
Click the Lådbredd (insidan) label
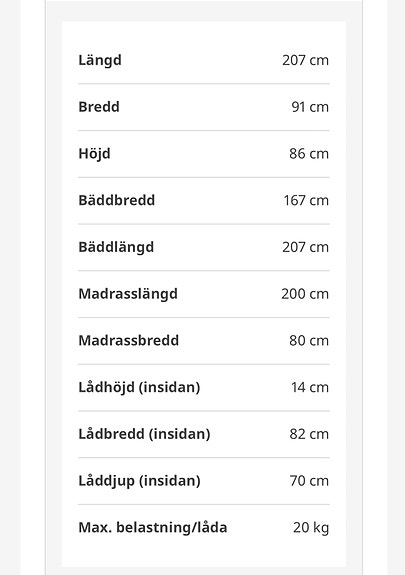click(144, 434)
